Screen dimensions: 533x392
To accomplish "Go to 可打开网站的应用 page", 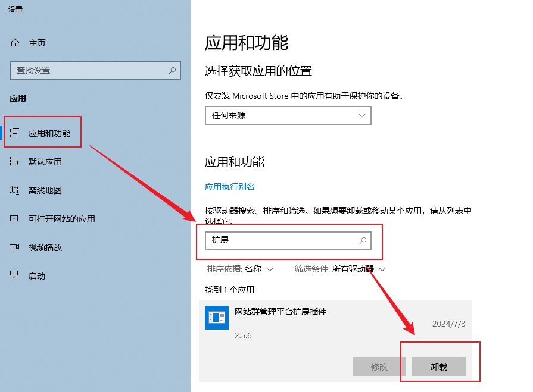I will click(x=61, y=219).
